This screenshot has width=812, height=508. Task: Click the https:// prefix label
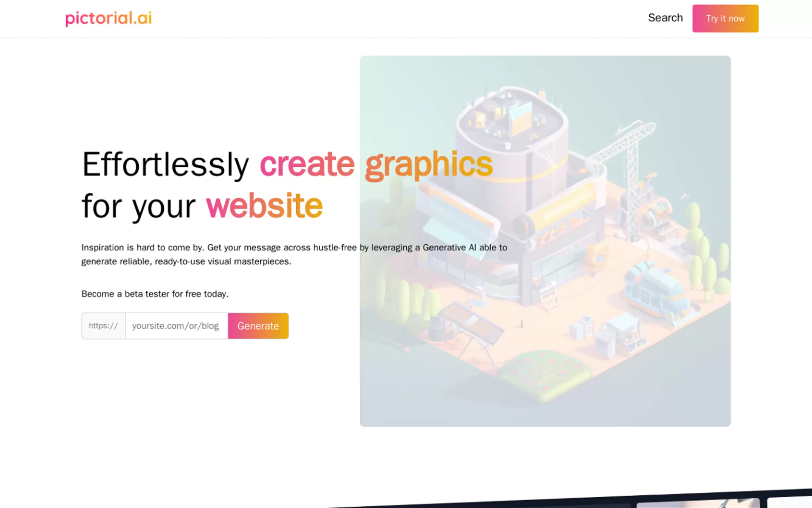tap(103, 326)
